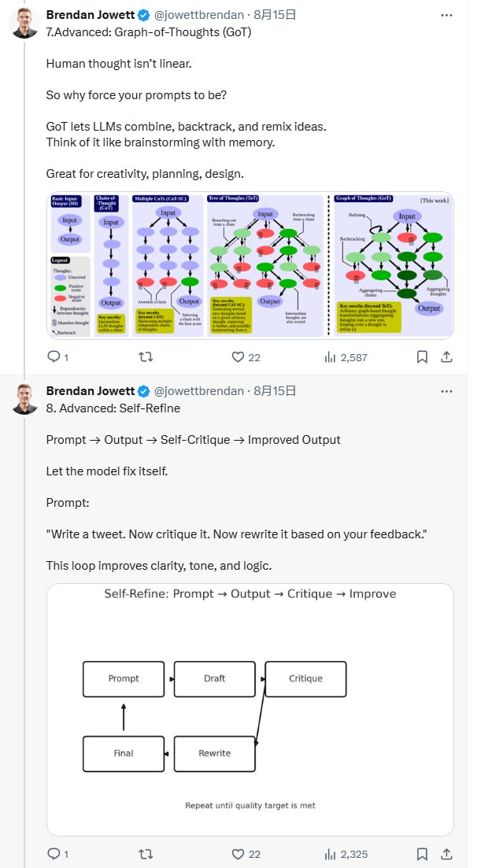Image resolution: width=481 pixels, height=868 pixels.
Task: Click Brendan Jowett's avatar on first tweet
Action: point(24,23)
